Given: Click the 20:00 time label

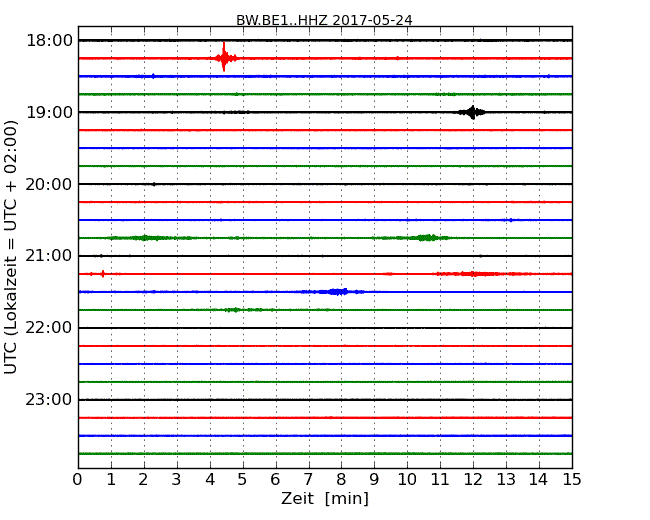Looking at the screenshot, I should (x=49, y=184).
